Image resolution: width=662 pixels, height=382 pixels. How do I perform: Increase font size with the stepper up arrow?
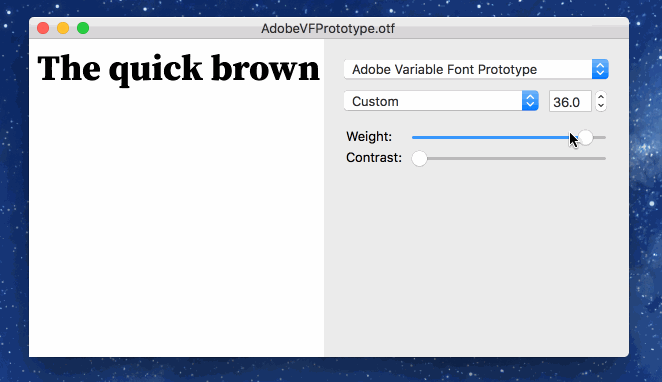[601, 97]
